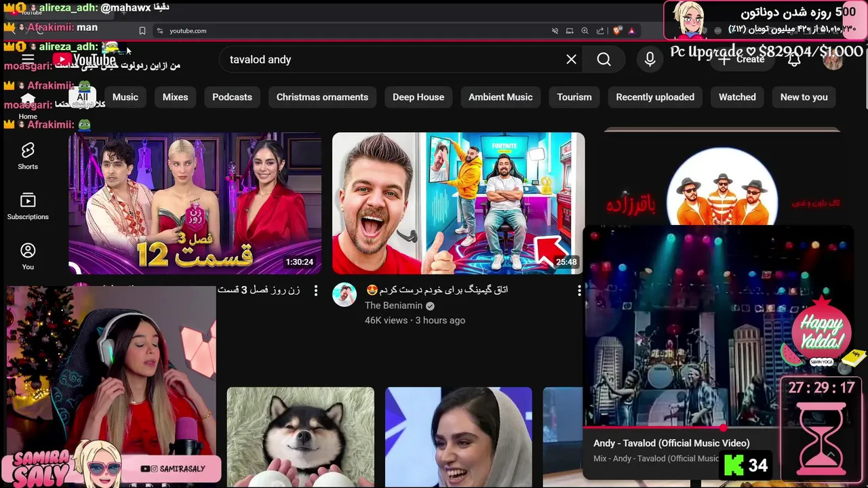
Task: Select the Mixes filter chip
Action: coord(175,97)
